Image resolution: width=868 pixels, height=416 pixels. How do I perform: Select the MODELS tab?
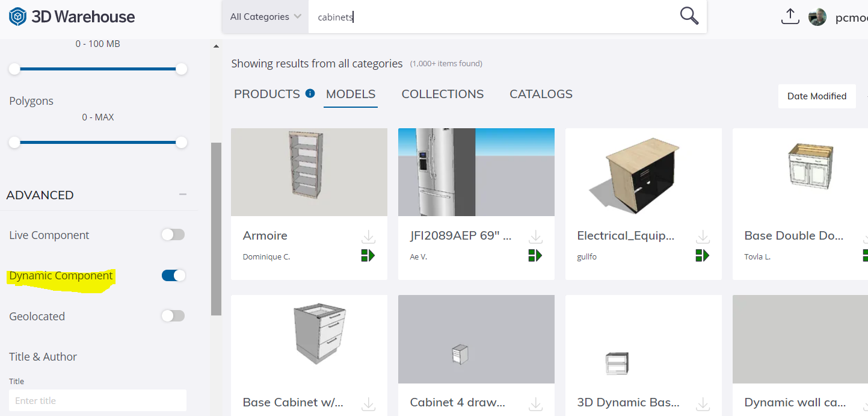point(351,94)
